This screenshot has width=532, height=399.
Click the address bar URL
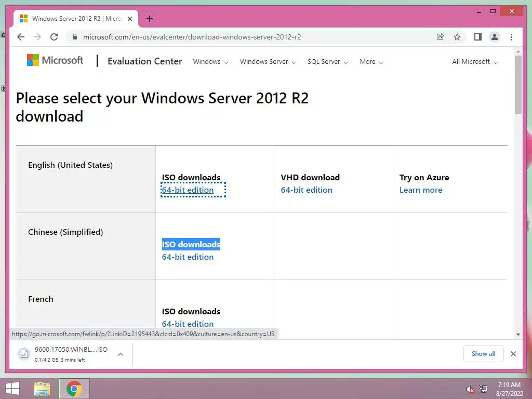[192, 37]
